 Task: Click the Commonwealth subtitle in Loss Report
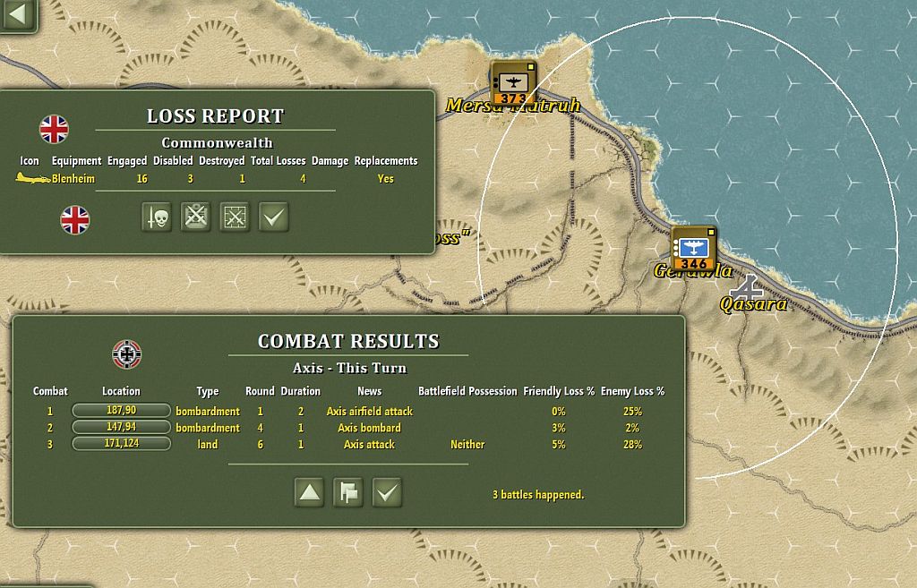(217, 143)
